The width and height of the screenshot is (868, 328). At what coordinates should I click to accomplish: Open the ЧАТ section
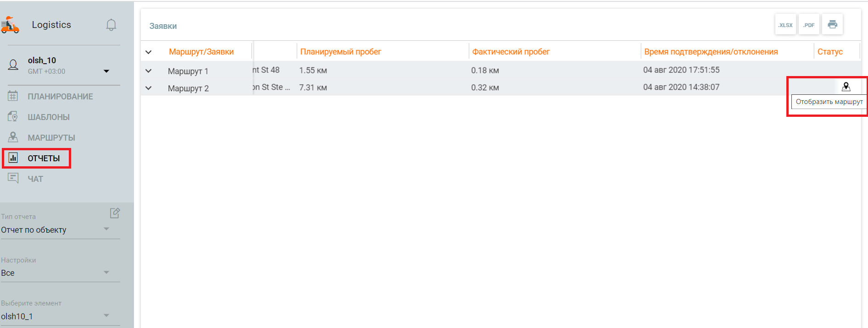[35, 179]
